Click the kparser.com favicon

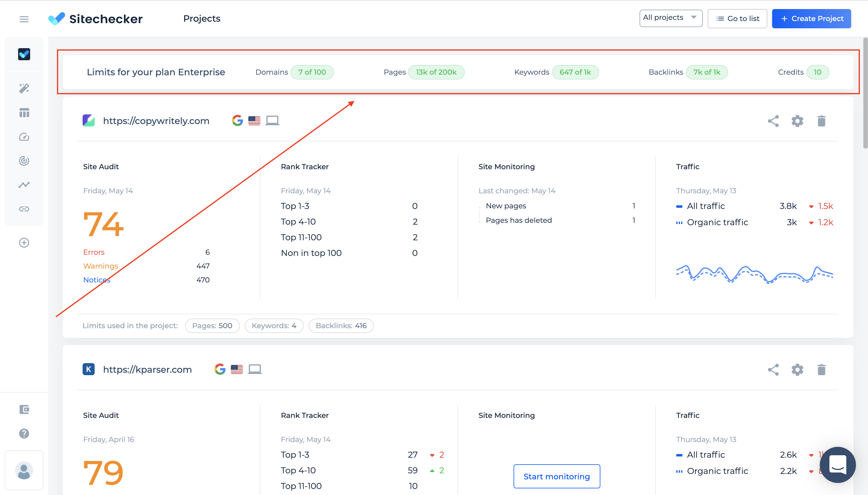(89, 369)
